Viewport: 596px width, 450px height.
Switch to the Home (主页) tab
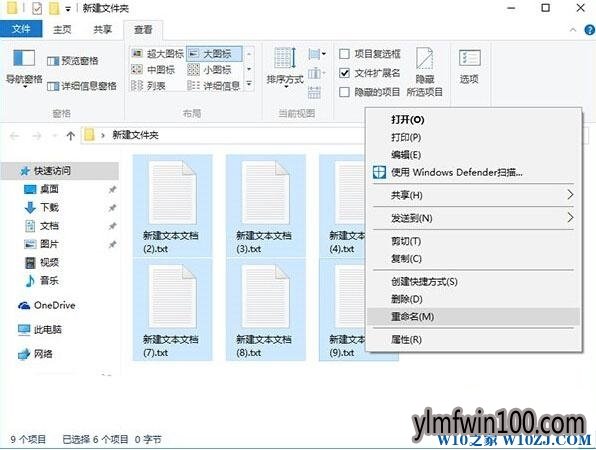tap(62, 29)
